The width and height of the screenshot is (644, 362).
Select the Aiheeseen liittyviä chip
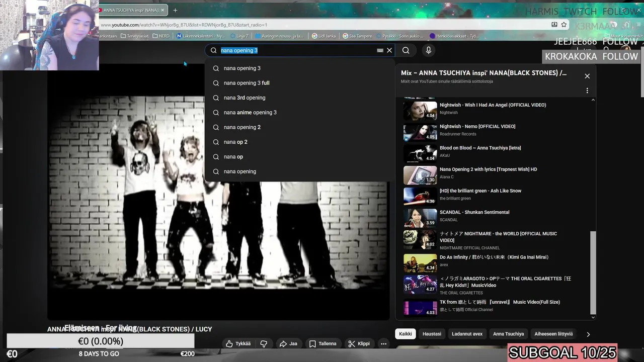(x=553, y=334)
